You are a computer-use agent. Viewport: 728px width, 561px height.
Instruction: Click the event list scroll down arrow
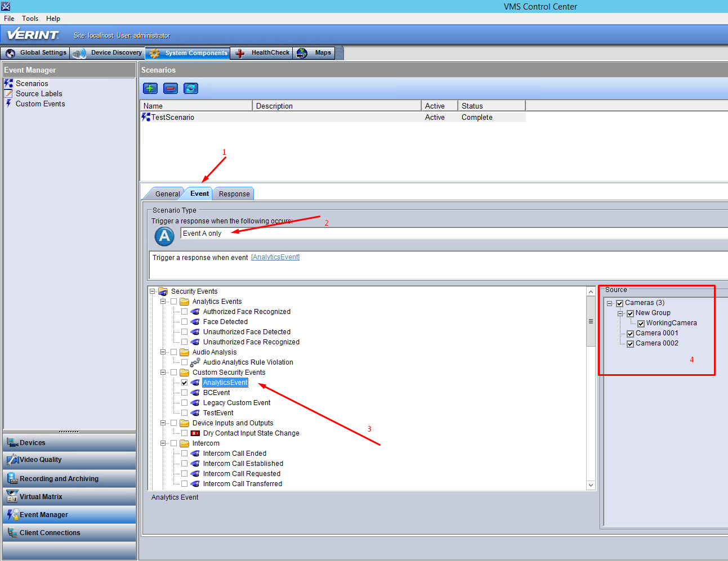click(x=591, y=485)
